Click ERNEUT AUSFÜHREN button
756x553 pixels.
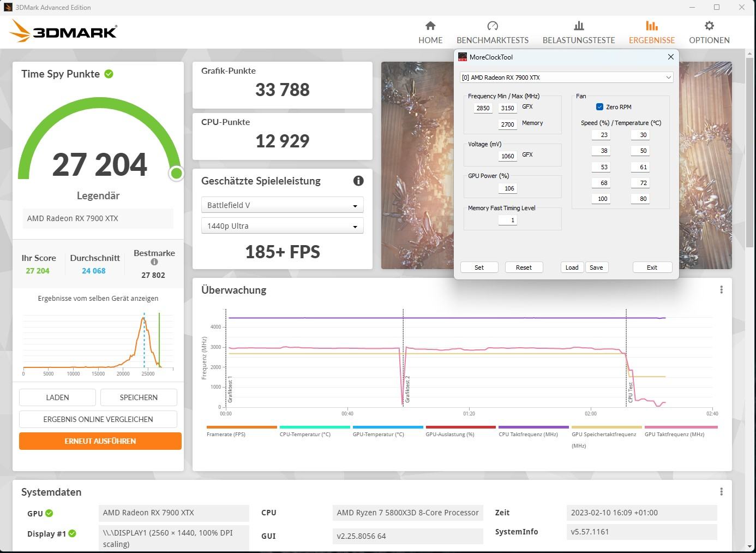coord(100,441)
